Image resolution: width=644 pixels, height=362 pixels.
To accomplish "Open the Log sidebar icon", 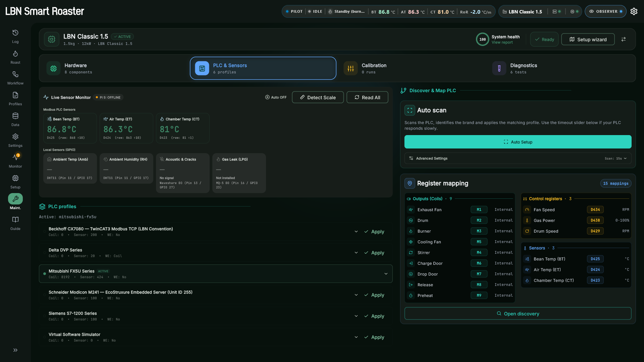I will (x=15, y=33).
